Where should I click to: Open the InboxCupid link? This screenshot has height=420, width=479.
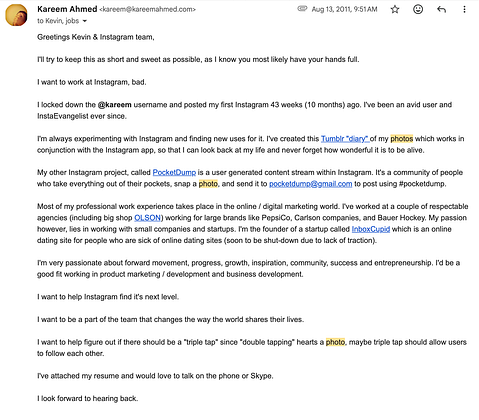click(x=371, y=229)
